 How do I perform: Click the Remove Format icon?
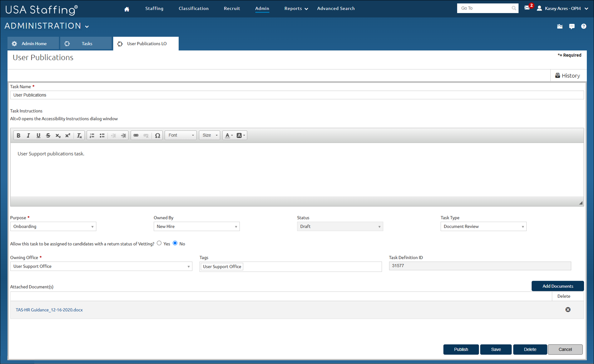pyautogui.click(x=79, y=135)
